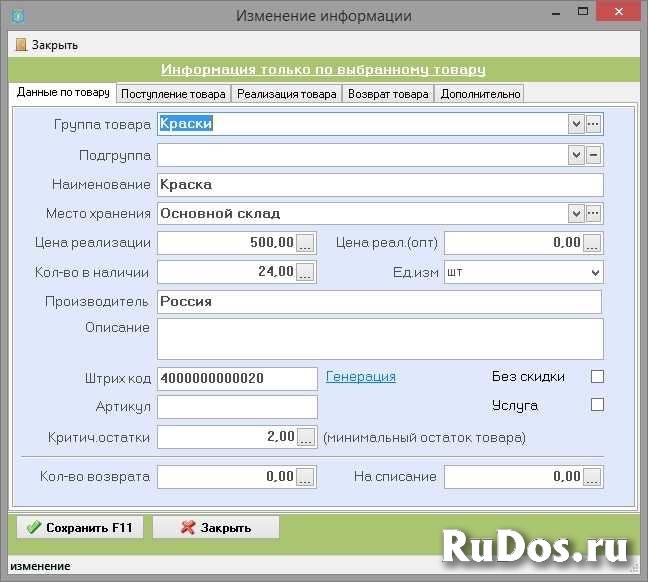Click the Генерация barcode link
The image size is (648, 582).
(361, 377)
